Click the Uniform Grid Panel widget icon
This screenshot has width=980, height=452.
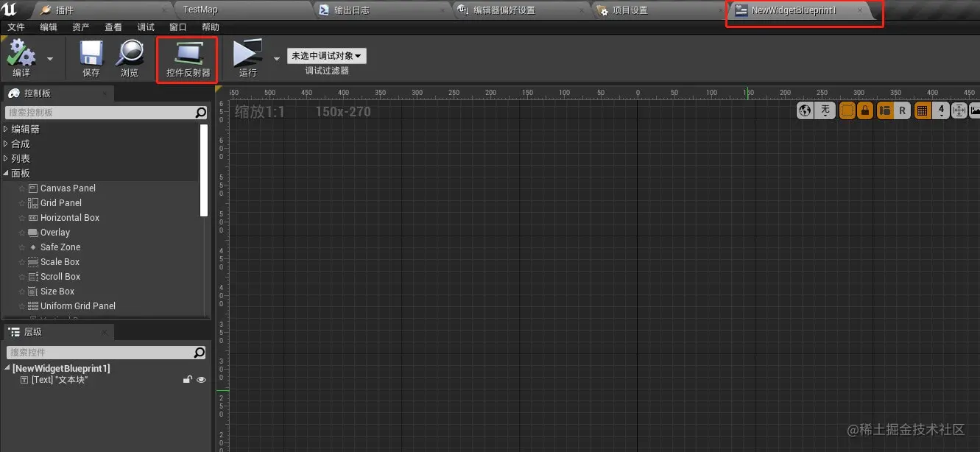pos(33,306)
